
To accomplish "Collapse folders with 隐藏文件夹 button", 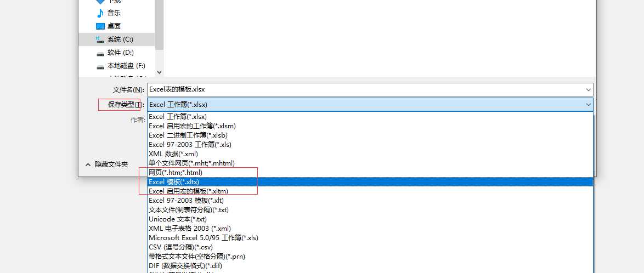I will [106, 164].
